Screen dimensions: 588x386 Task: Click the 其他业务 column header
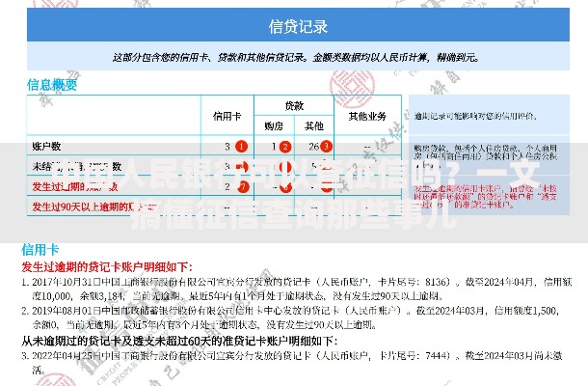click(367, 116)
